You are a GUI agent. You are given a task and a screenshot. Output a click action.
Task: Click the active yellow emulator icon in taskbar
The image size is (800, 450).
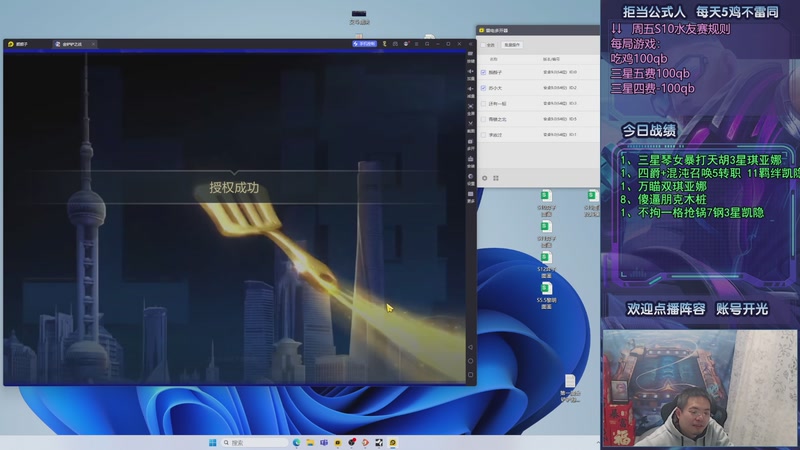[393, 442]
